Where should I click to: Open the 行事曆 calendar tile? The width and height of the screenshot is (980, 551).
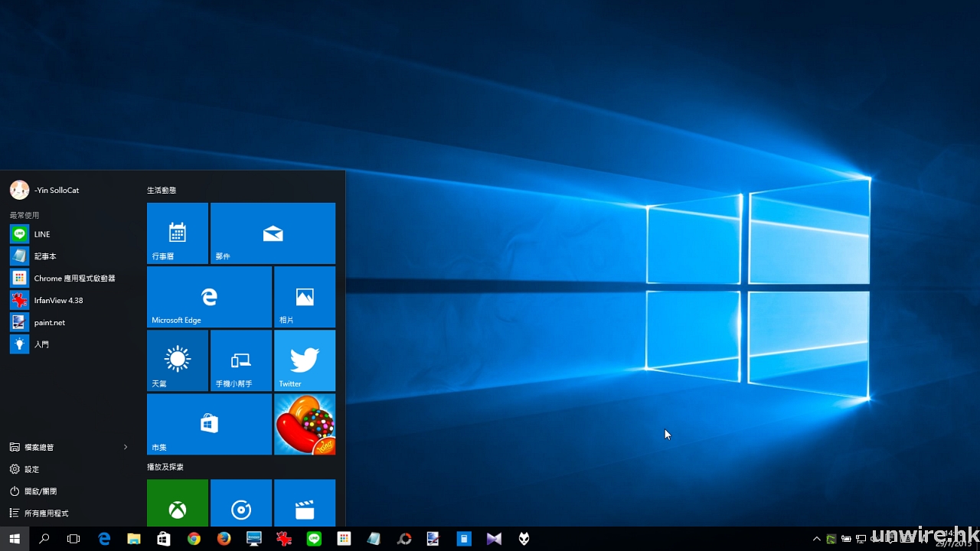[x=178, y=233]
